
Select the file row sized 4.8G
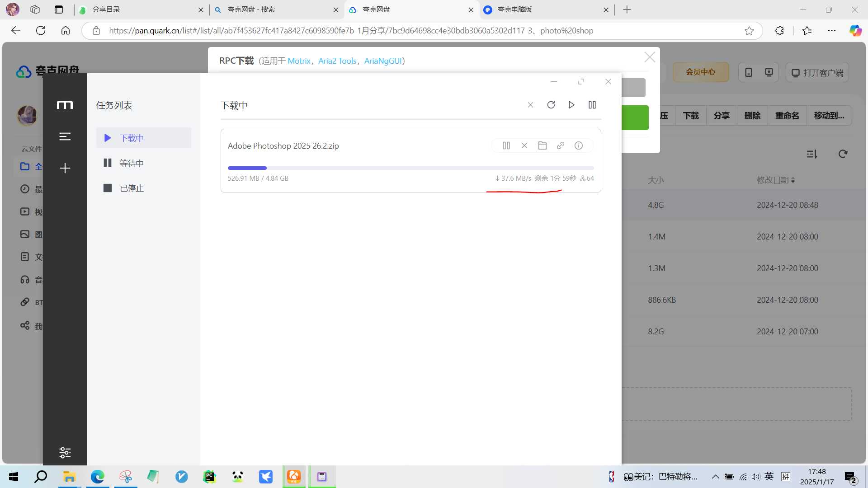click(x=744, y=205)
